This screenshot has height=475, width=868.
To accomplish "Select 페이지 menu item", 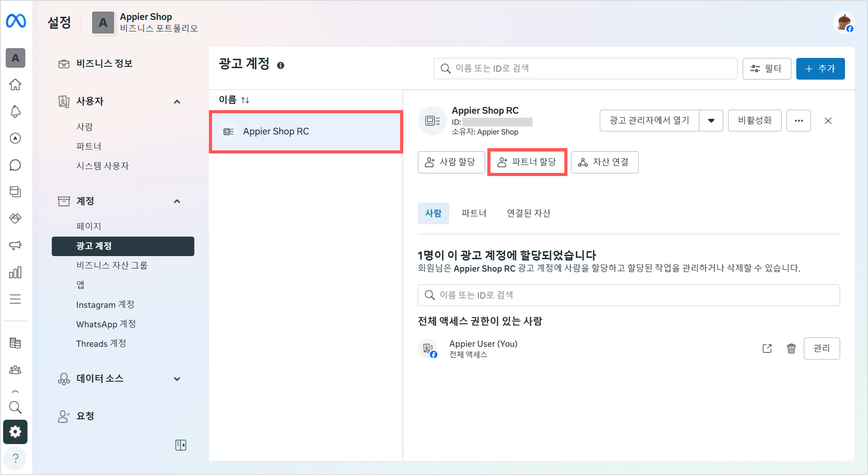I will (x=89, y=226).
